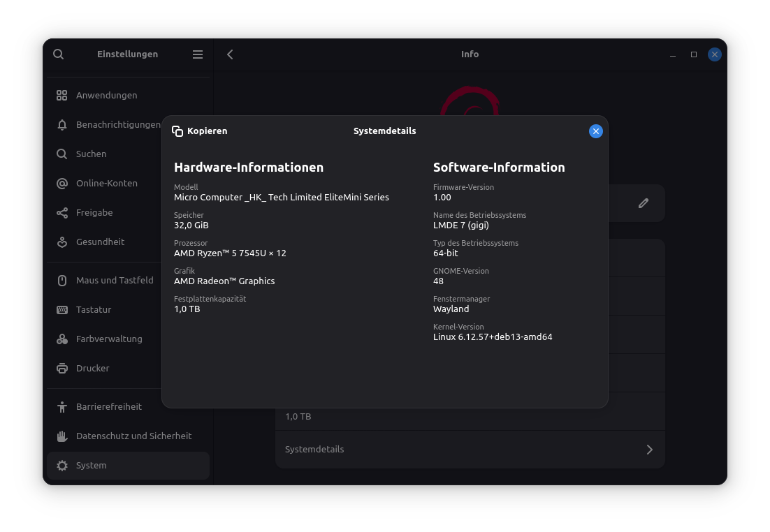Click the search magnifier icon in Einstellungen header
Viewport: 770px width, 532px height.
[59, 54]
